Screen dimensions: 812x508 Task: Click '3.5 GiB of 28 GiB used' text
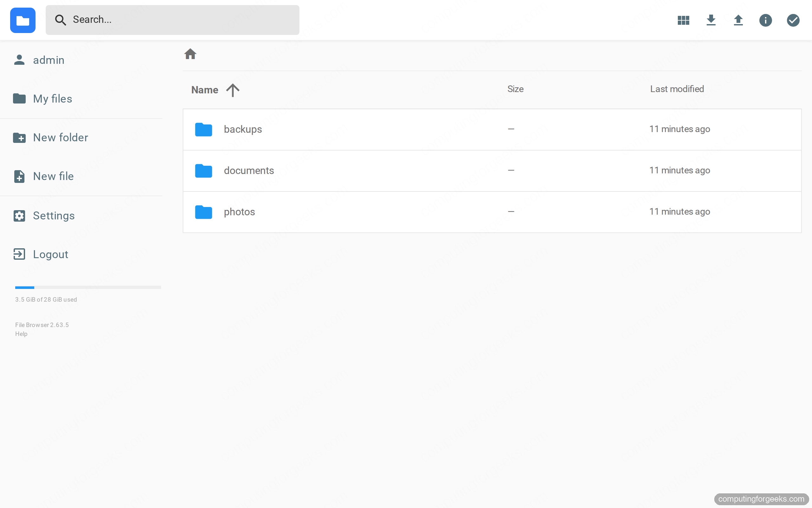(46, 299)
